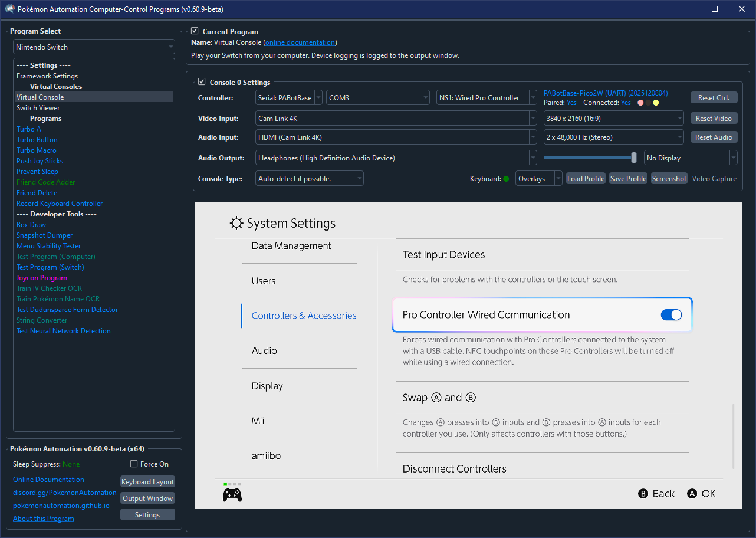Click the A button OK icon
The height and width of the screenshot is (538, 756).
tap(692, 494)
